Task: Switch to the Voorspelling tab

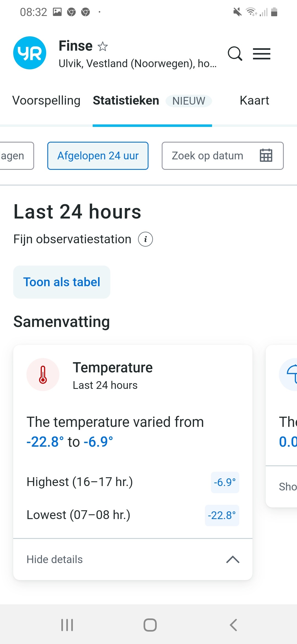Action: point(46,100)
